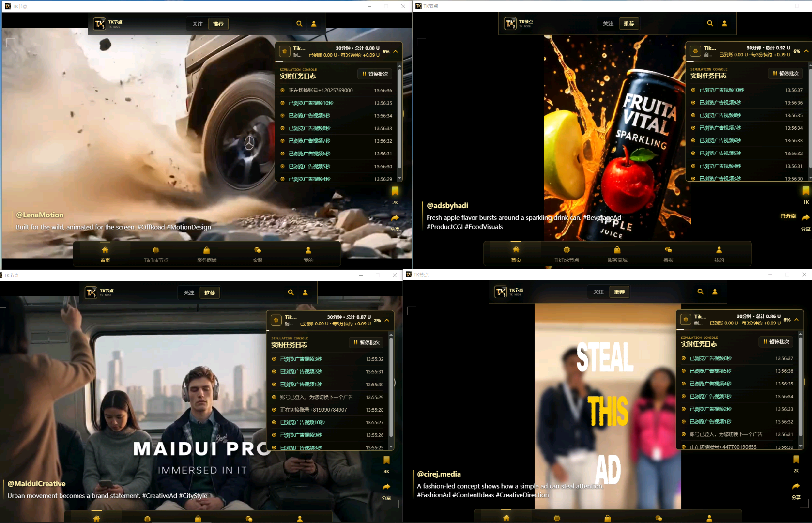812x523 pixels.
Task: Click the log scroll-down arrow in the @LenaMotion window
Action: click(x=399, y=179)
